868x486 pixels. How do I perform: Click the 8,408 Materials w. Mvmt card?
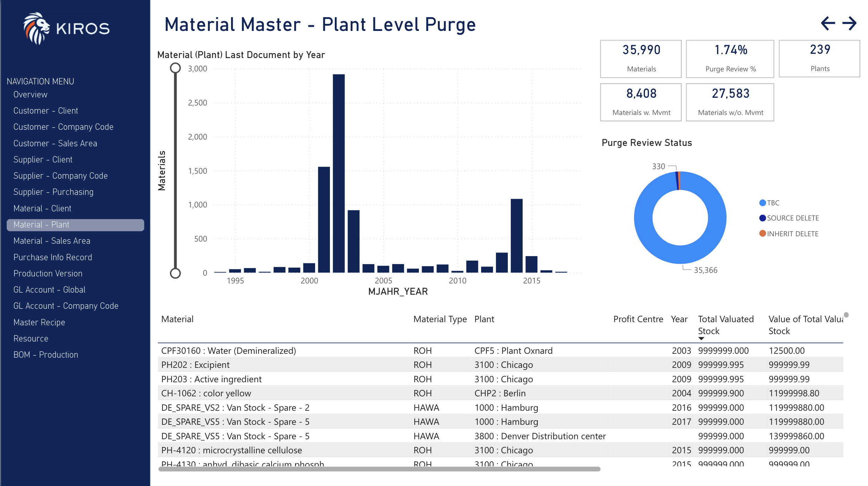point(641,102)
